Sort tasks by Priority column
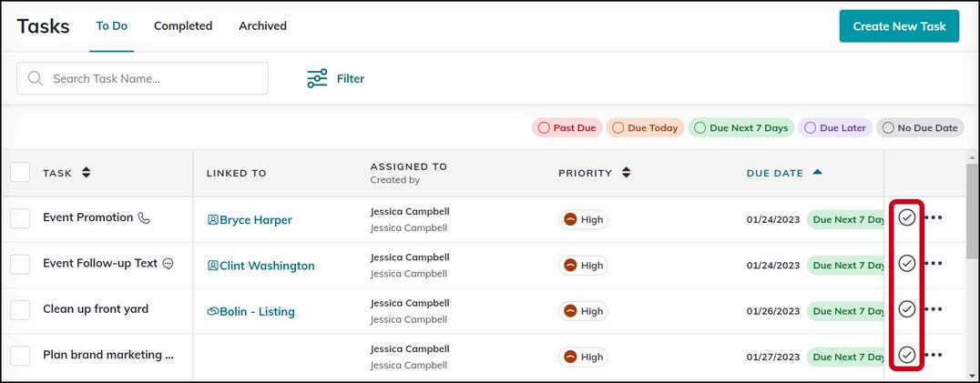The width and height of the screenshot is (980, 383). (626, 173)
